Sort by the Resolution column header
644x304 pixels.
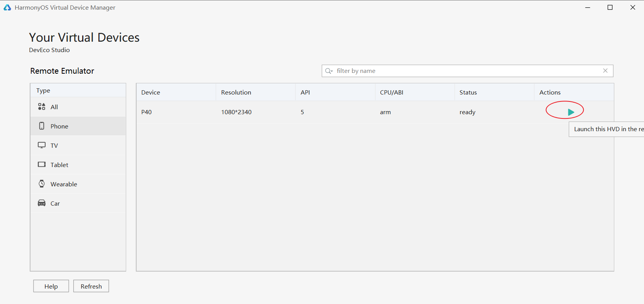[256, 92]
